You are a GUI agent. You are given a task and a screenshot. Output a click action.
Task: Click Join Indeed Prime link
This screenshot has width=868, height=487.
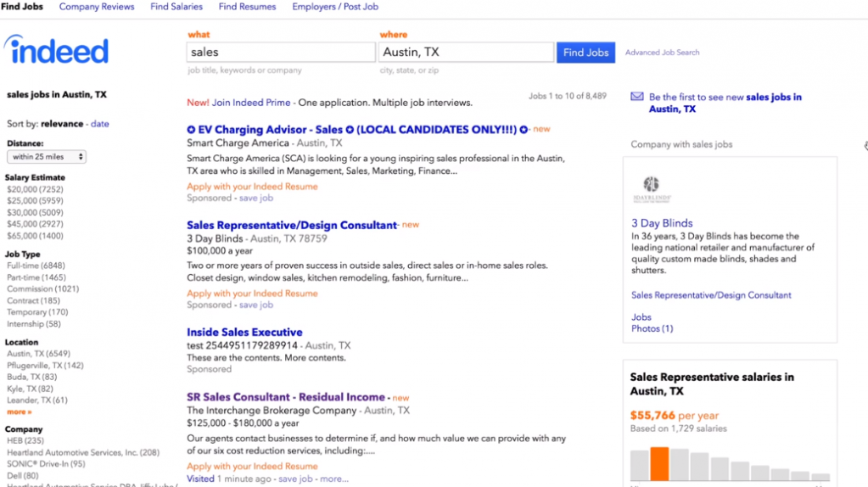pos(251,103)
